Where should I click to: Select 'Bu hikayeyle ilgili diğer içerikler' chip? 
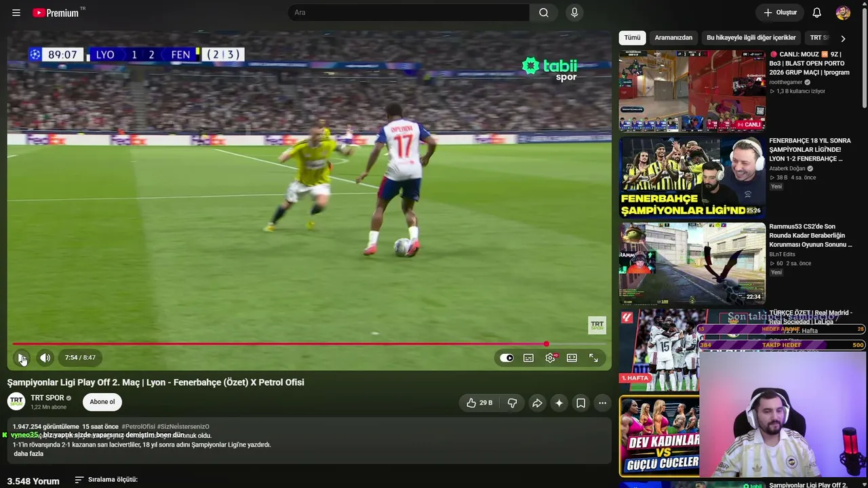(751, 38)
